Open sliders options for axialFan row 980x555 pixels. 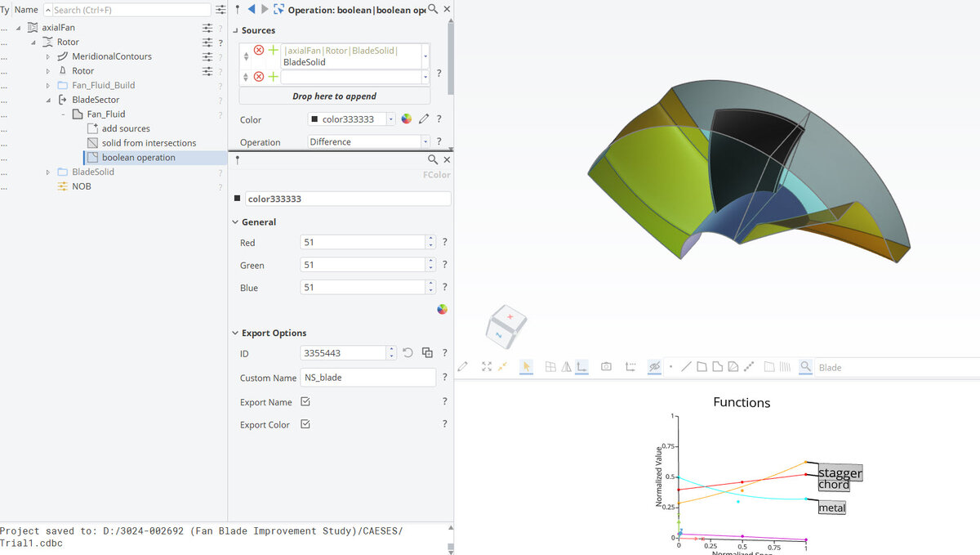pos(207,28)
